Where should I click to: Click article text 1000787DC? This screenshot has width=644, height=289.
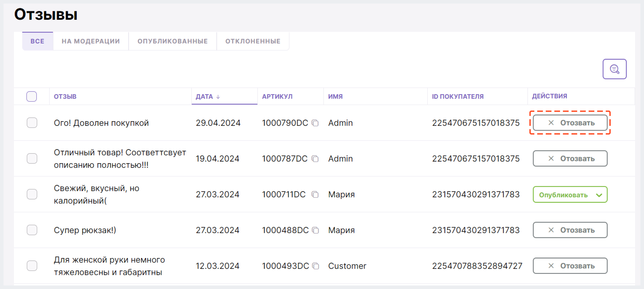(x=284, y=159)
